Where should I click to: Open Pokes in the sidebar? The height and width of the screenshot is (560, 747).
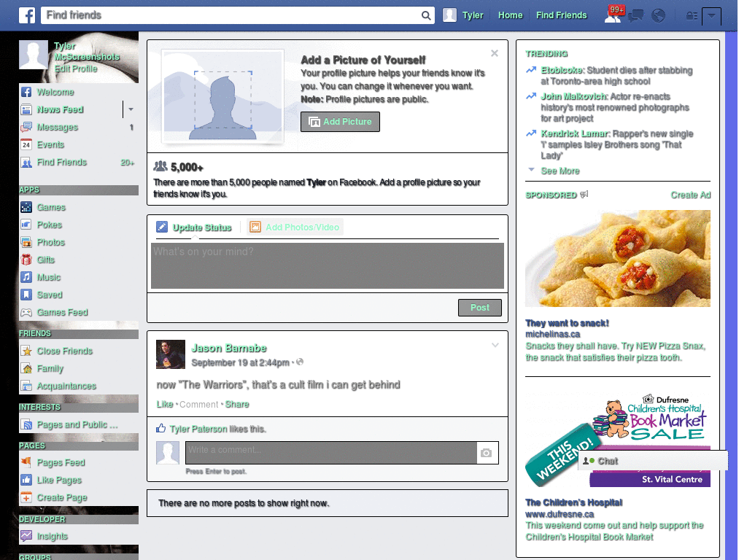[x=50, y=225]
